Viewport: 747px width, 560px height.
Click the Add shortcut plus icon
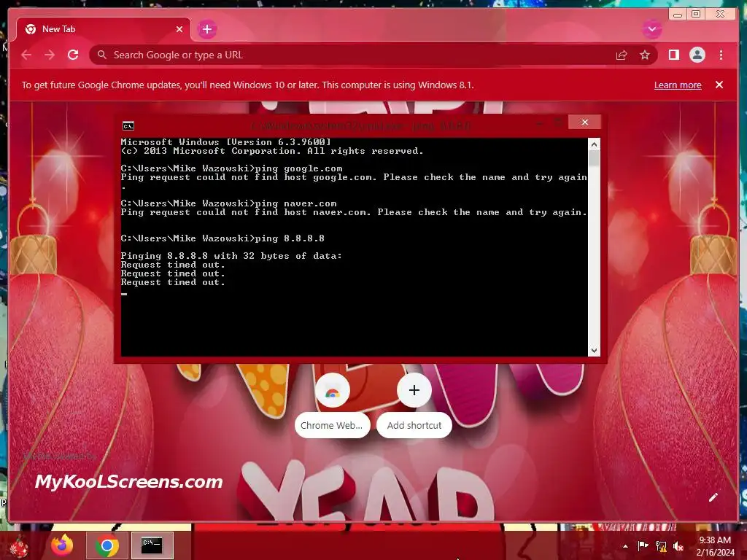[x=414, y=391]
